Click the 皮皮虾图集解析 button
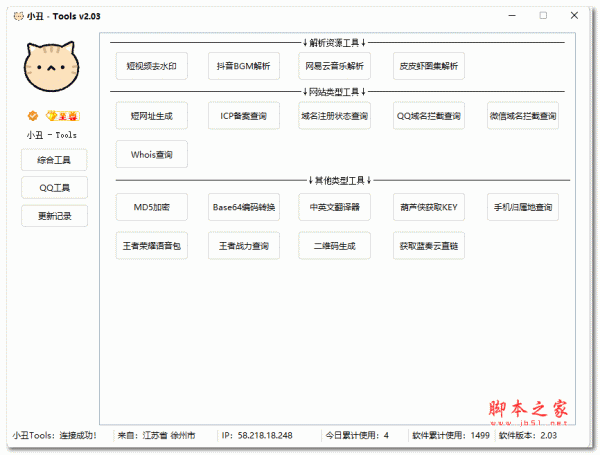 (429, 66)
